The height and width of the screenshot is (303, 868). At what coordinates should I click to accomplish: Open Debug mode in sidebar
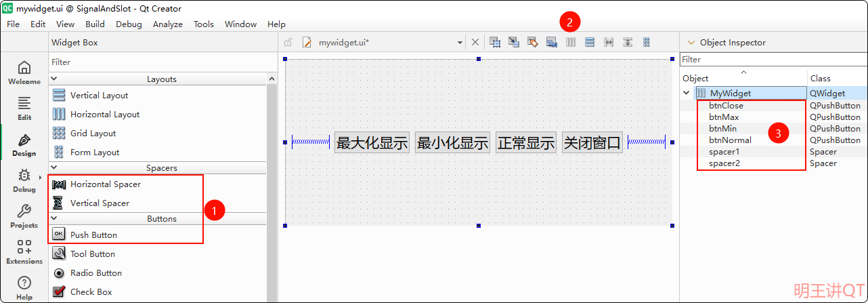(x=24, y=180)
